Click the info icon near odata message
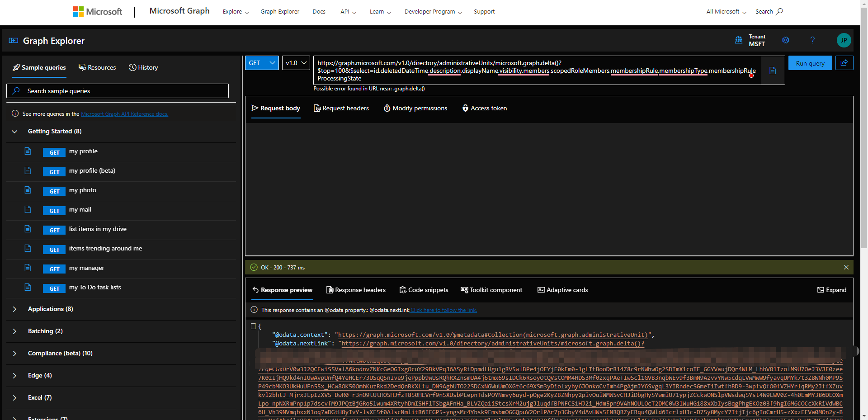 (x=254, y=310)
